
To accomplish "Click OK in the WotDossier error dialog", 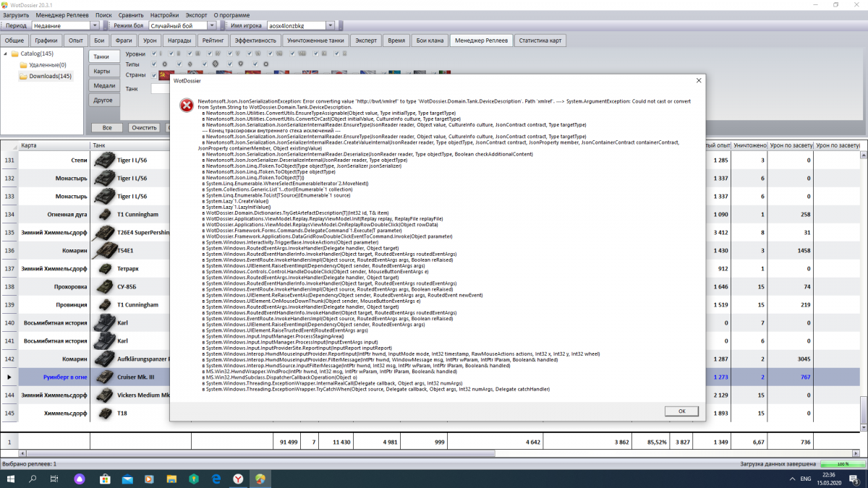I will (681, 411).
